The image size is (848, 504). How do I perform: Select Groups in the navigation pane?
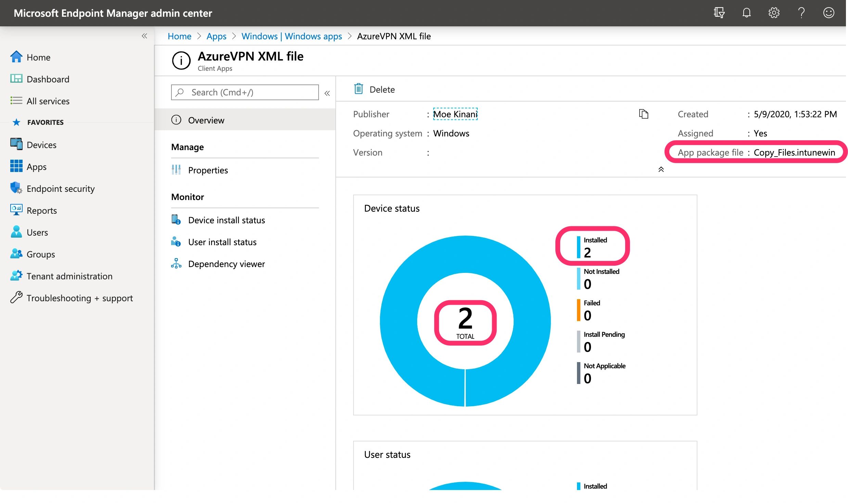tap(40, 254)
